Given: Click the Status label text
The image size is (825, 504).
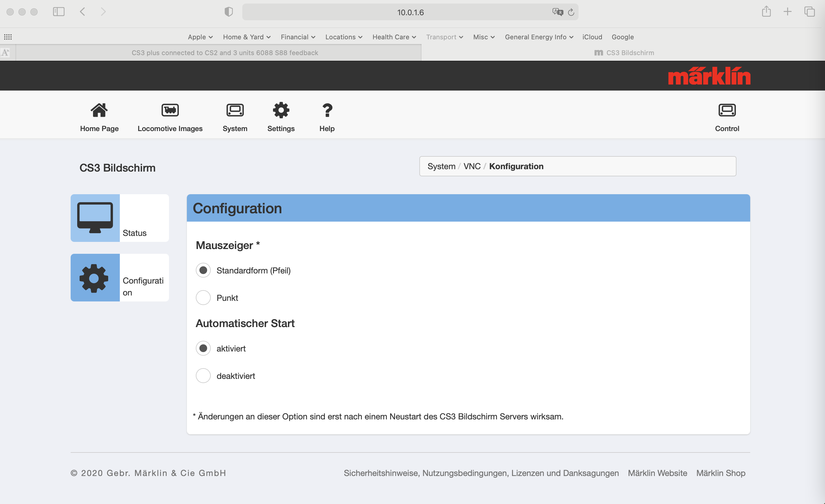Looking at the screenshot, I should coord(134,233).
